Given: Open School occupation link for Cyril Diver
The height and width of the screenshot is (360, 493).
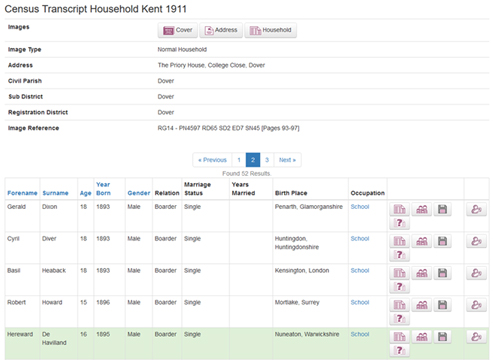Looking at the screenshot, I should (x=360, y=239).
